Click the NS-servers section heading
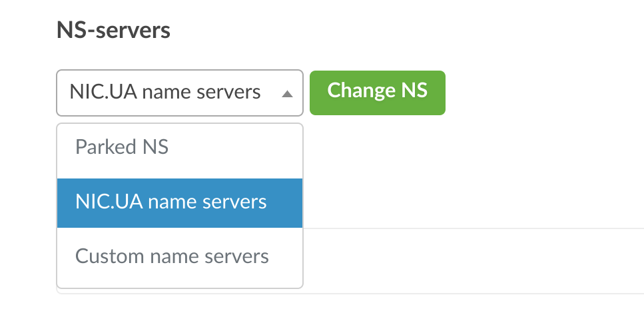This screenshot has width=644, height=317. 113,30
